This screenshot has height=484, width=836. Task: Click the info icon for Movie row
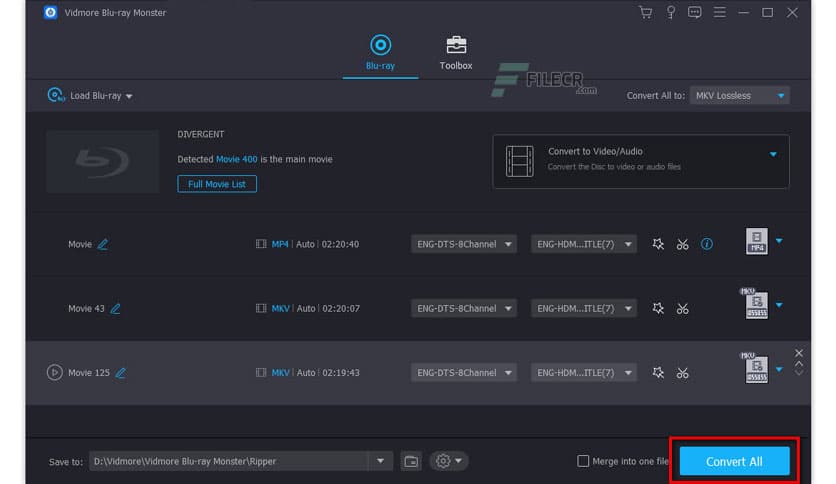point(706,244)
